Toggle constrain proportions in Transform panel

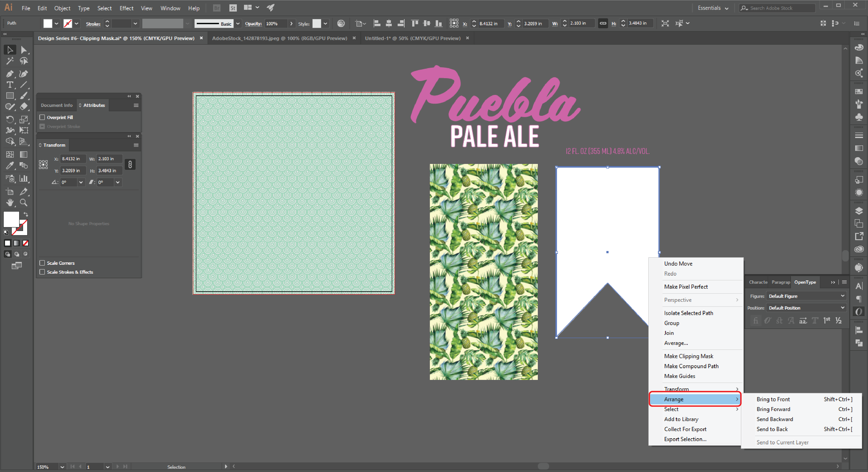point(130,165)
